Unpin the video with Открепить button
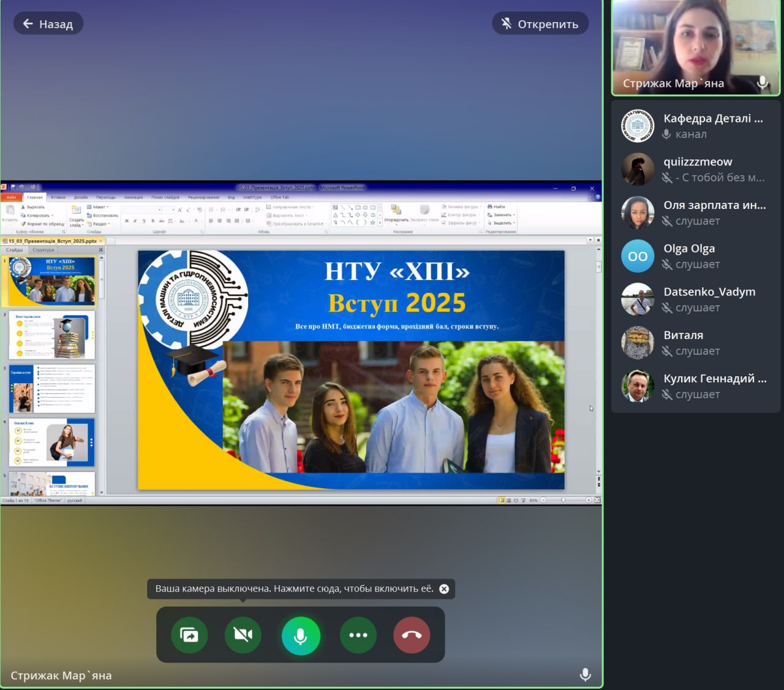Image resolution: width=784 pixels, height=690 pixels. tap(540, 24)
